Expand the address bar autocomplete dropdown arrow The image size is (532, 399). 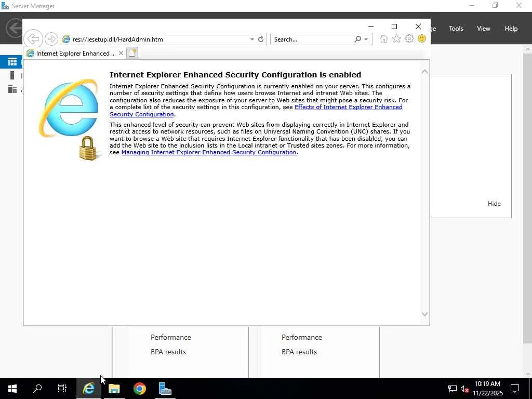(252, 39)
